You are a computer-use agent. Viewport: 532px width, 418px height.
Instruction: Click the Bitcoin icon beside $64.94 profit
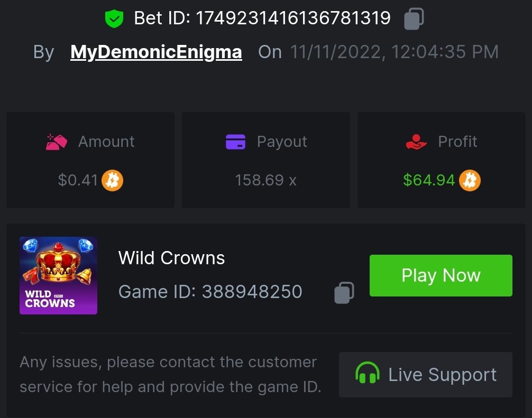[x=470, y=181]
